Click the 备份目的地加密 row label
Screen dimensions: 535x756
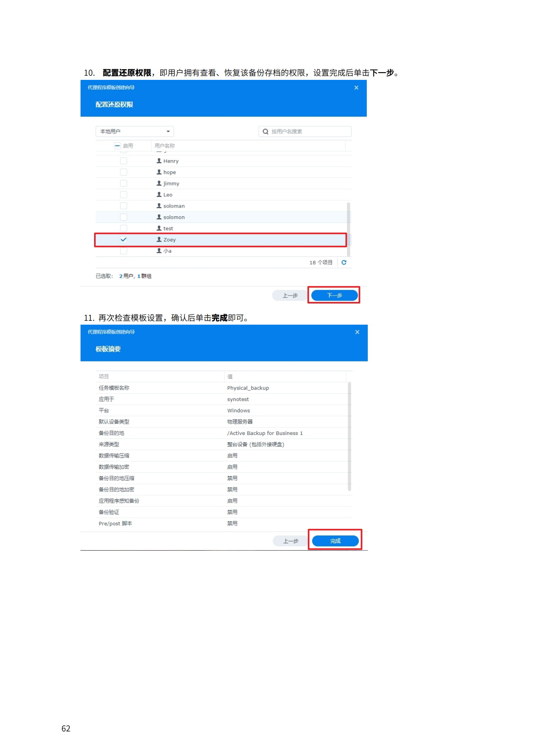(117, 489)
